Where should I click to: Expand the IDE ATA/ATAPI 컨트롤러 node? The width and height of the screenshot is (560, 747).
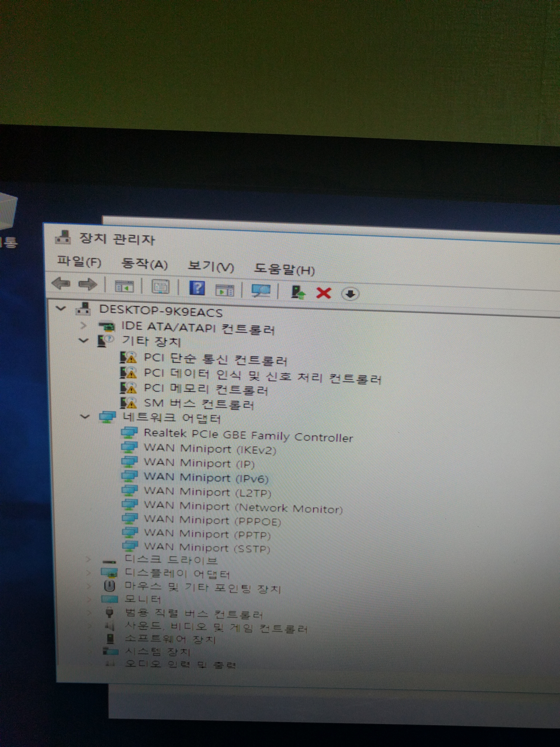pos(83,326)
